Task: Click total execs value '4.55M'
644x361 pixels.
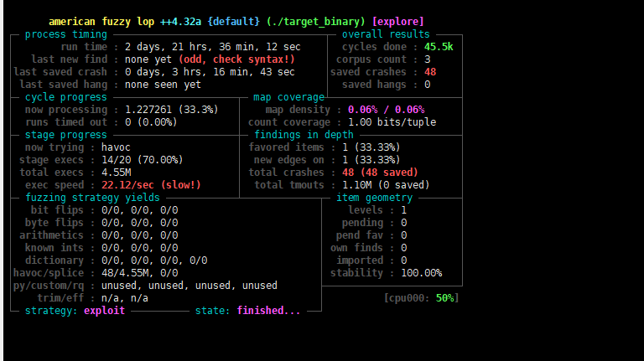Action: pyautogui.click(x=117, y=173)
